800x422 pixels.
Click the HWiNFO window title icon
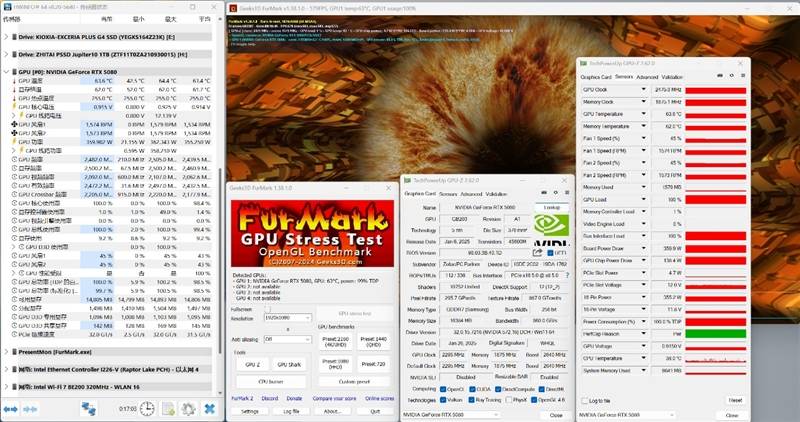(7, 7)
